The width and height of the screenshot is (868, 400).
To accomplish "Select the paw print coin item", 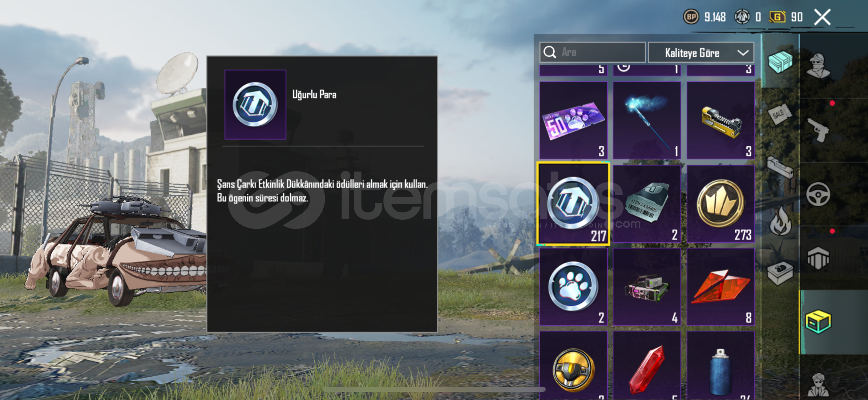I will coord(573,287).
